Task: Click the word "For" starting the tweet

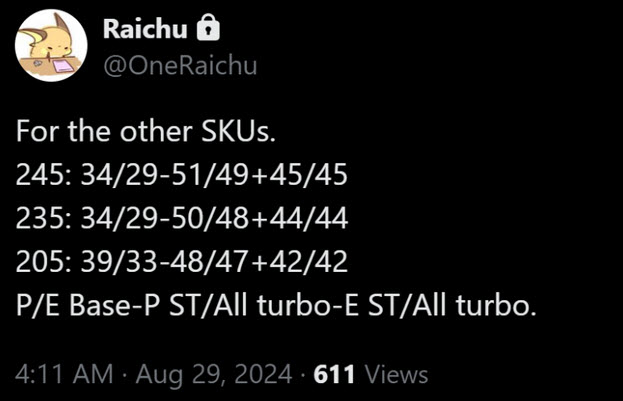Action: (x=36, y=133)
